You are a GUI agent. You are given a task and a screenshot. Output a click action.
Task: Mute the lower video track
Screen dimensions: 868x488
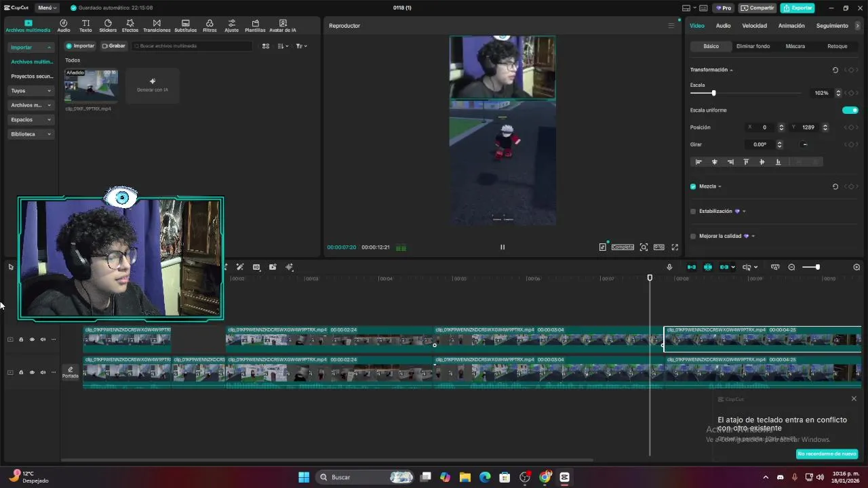pyautogui.click(x=43, y=372)
